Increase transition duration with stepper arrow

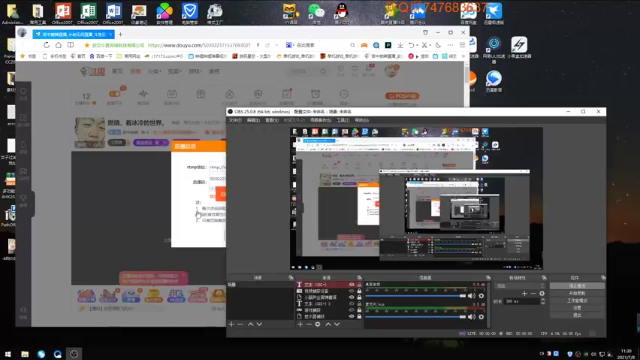(x=542, y=299)
